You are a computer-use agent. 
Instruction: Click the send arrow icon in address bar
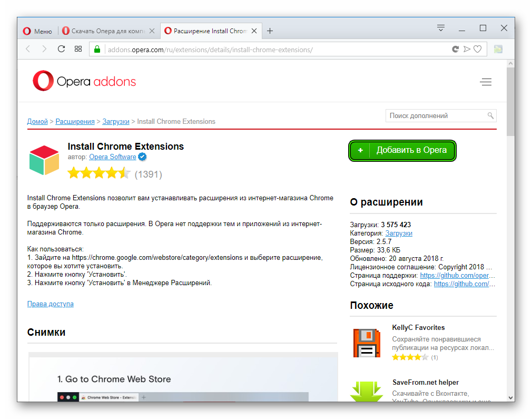[x=467, y=49]
